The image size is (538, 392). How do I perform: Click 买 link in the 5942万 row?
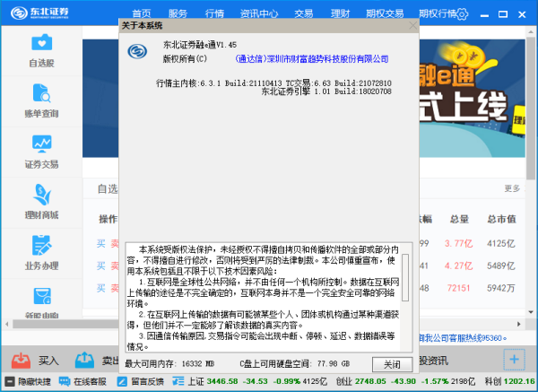[100, 288]
